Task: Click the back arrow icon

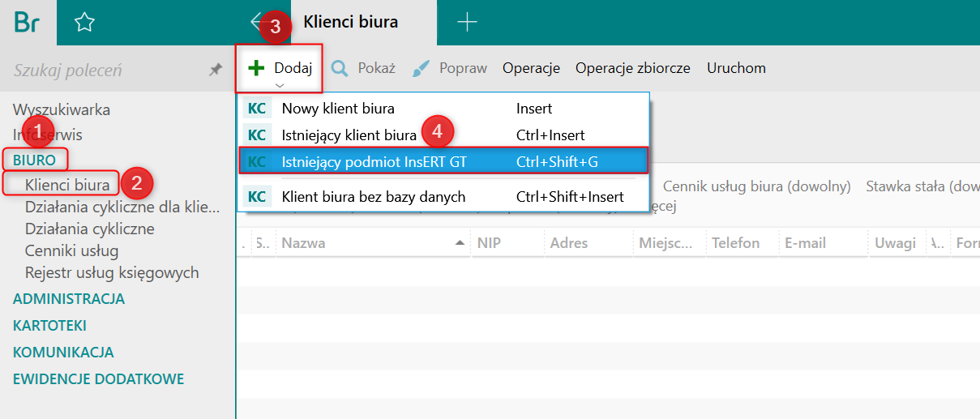Action: [x=258, y=22]
